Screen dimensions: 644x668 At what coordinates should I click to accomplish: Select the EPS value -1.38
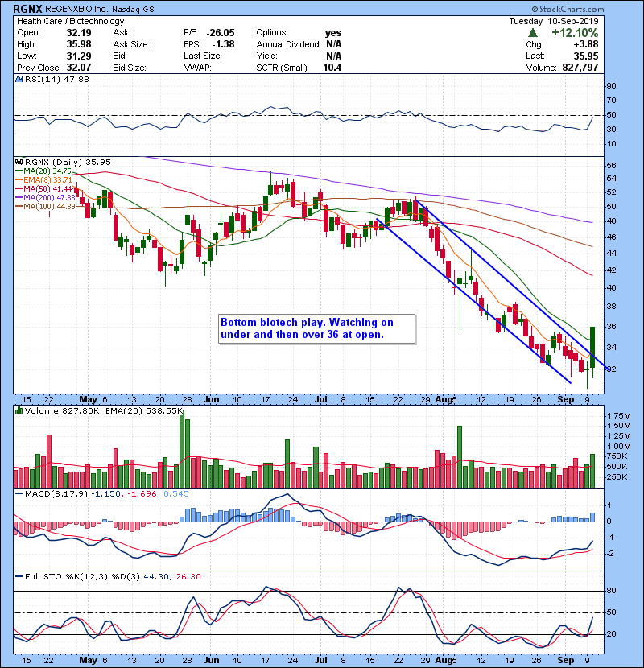tap(223, 44)
